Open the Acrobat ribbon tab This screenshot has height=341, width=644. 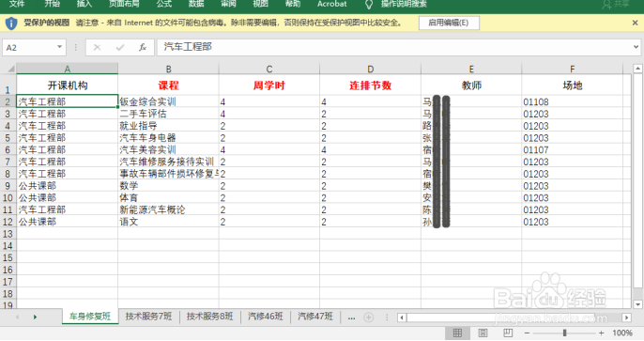coord(332,4)
